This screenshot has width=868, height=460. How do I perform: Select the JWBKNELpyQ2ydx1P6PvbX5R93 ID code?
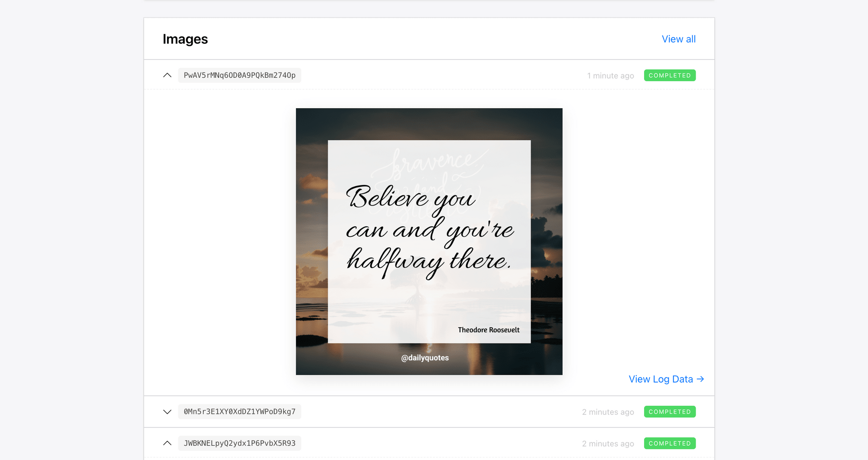[240, 443]
